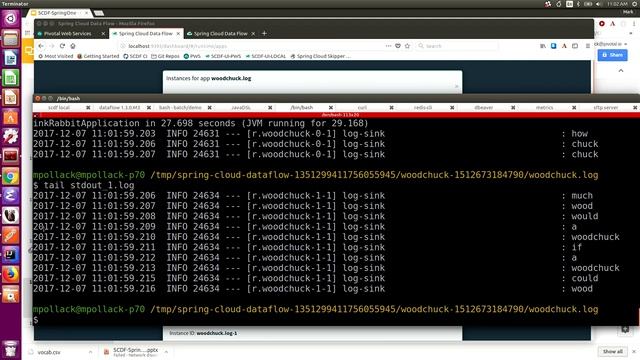The width and height of the screenshot is (640, 360).
Task: Open pivotal.io account dropdown in Chrome
Action: pyautogui.click(x=610, y=44)
